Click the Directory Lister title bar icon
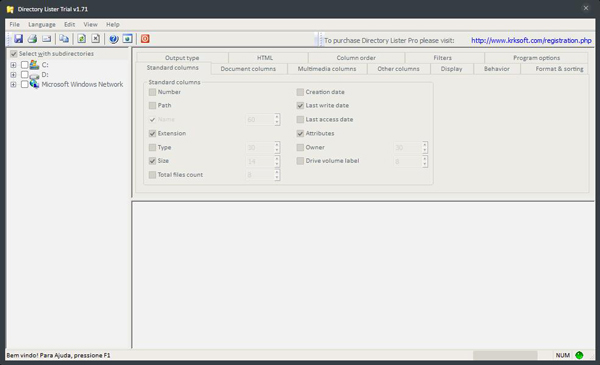600x365 pixels. click(10, 9)
